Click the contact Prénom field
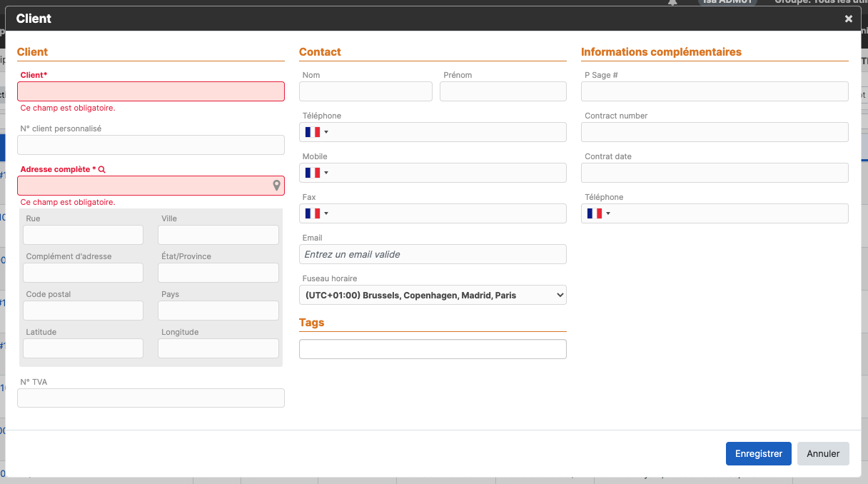 pos(503,91)
